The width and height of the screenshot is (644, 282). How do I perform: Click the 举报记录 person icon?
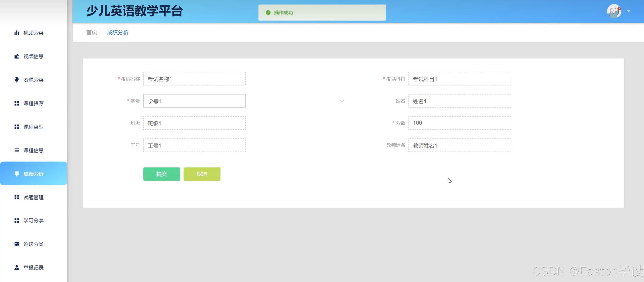(17, 268)
